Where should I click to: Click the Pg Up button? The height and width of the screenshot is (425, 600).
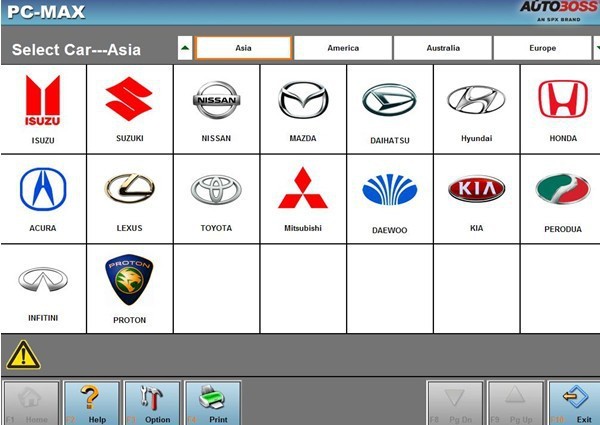tap(515, 403)
